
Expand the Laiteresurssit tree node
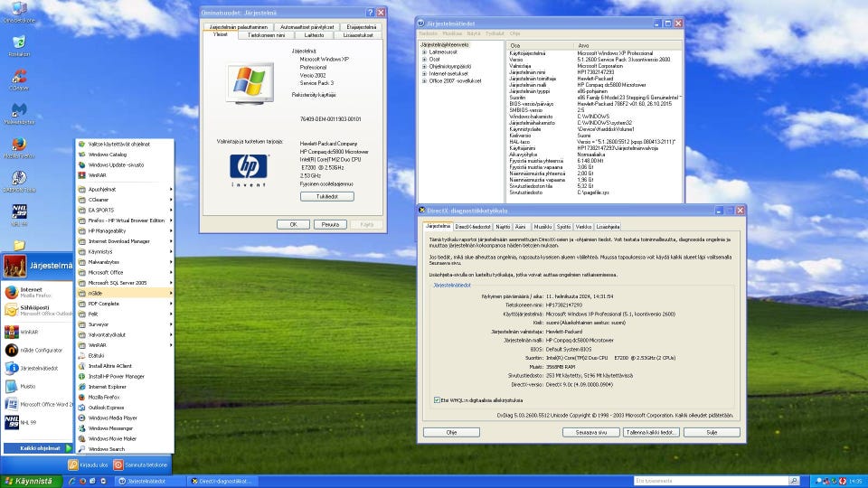pyautogui.click(x=424, y=52)
